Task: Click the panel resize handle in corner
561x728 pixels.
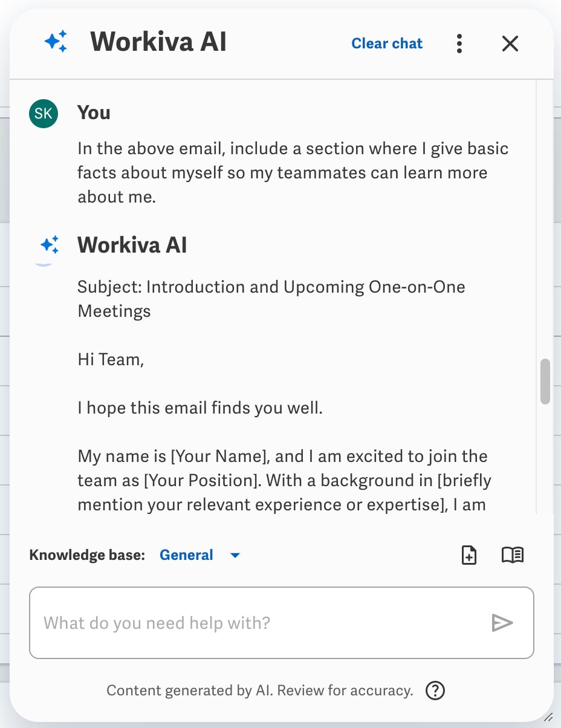Action: tap(548, 717)
